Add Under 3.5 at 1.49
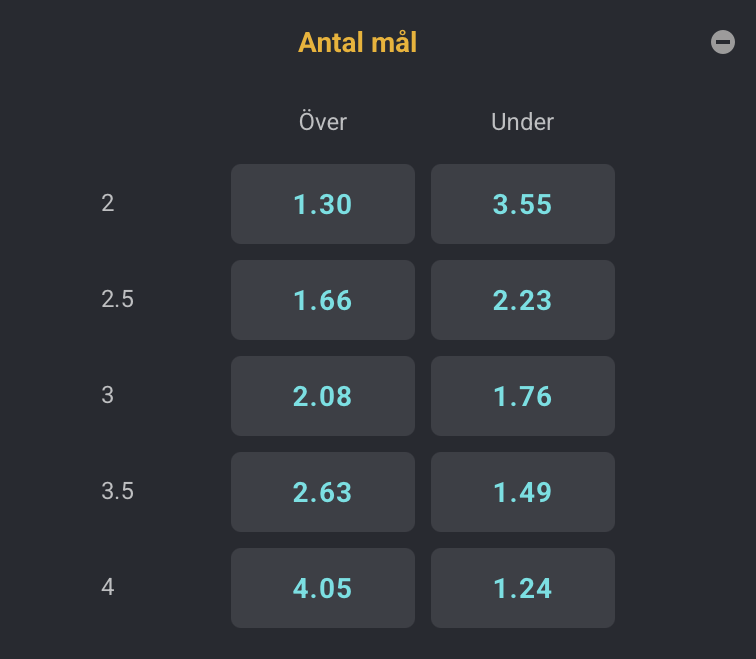 pos(523,492)
